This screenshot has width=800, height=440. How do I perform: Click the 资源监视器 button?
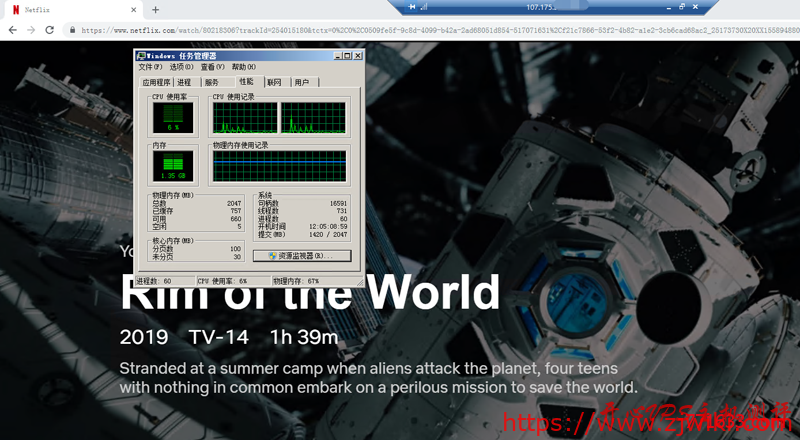click(302, 256)
